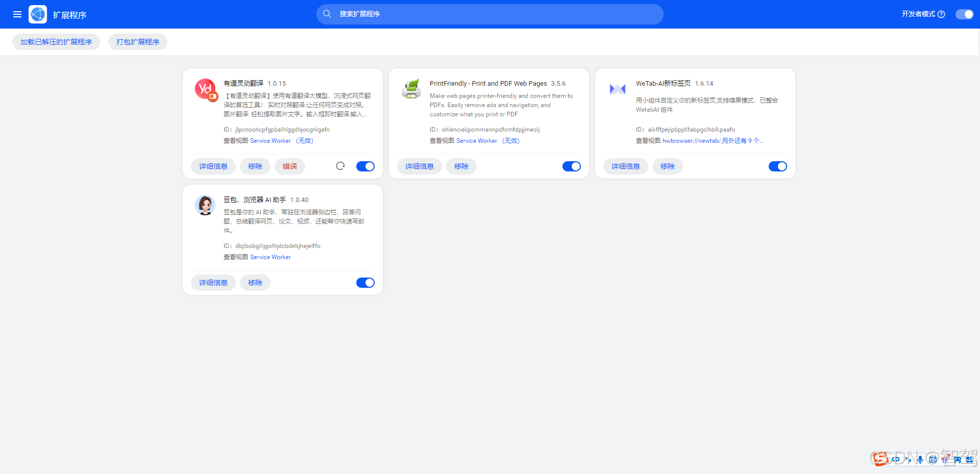Disable the 有道灵动翻译 extension

[x=365, y=166]
